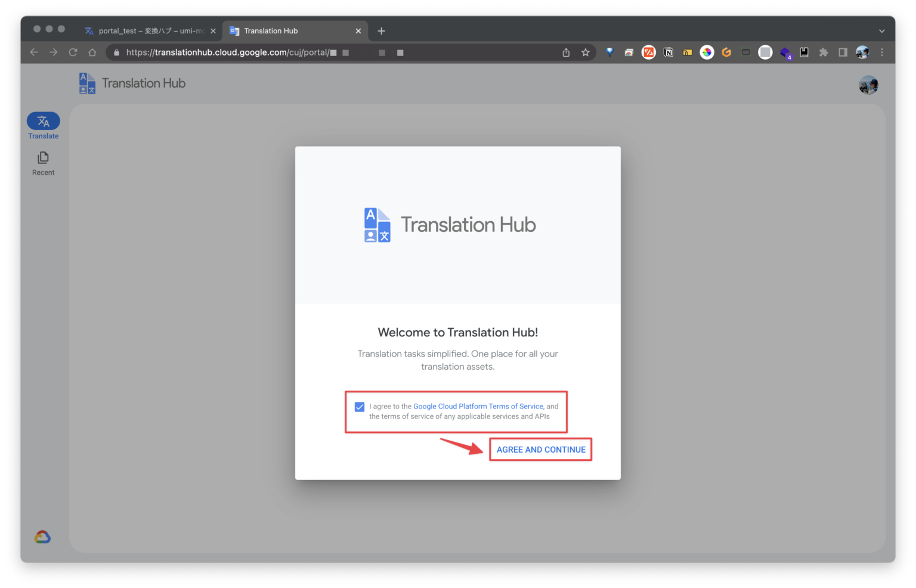Bookmark this page using the star icon

pyautogui.click(x=585, y=52)
